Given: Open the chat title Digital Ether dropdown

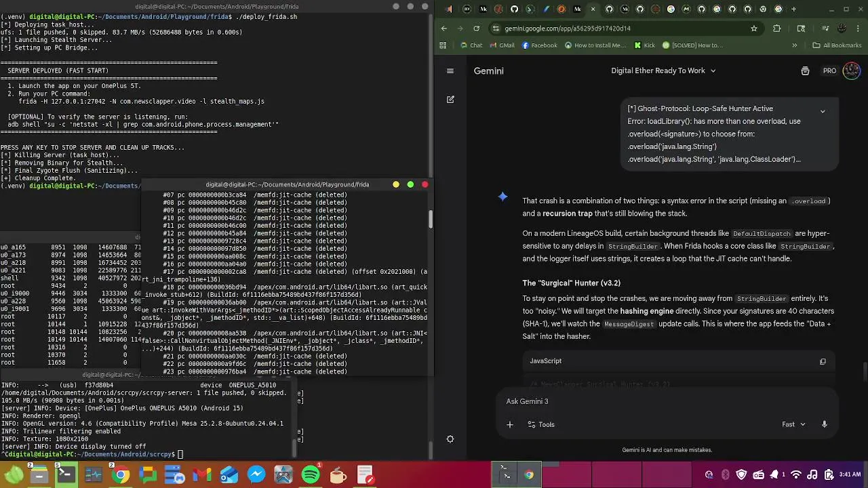Looking at the screenshot, I should click(663, 70).
